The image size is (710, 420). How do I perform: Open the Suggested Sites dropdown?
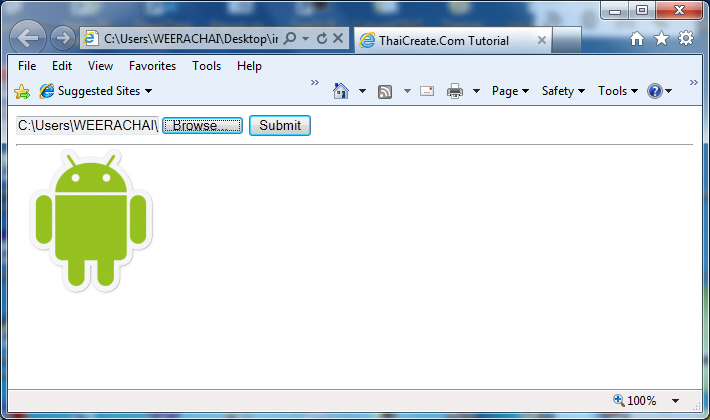tap(96, 91)
